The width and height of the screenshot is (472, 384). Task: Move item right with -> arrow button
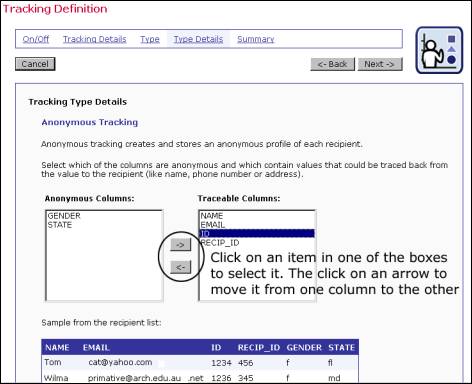click(180, 245)
